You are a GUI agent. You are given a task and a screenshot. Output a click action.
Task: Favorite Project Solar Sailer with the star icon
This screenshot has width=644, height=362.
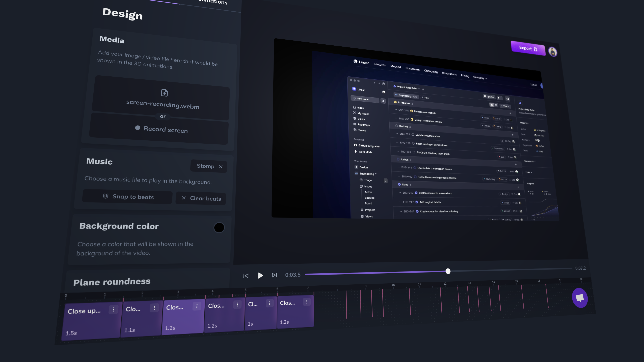(423, 89)
